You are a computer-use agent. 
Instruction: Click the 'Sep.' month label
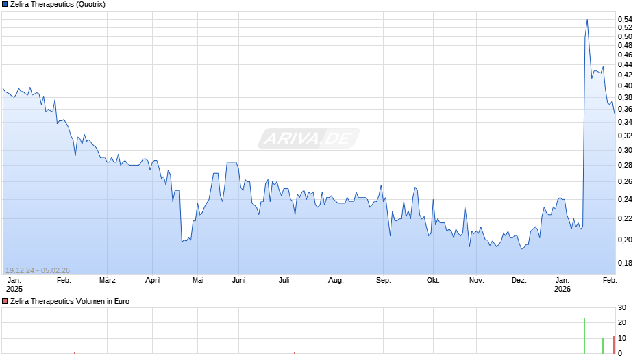(x=384, y=281)
